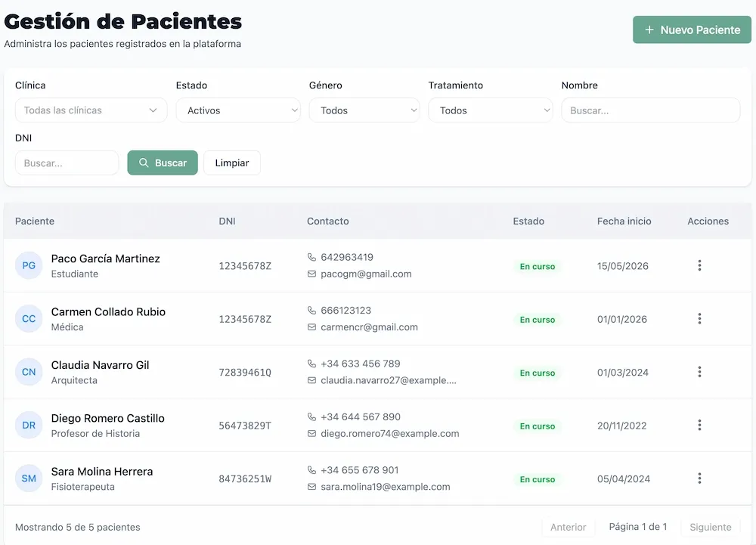Click email carmencr@gmail.com
This screenshot has width=756, height=545.
point(370,327)
